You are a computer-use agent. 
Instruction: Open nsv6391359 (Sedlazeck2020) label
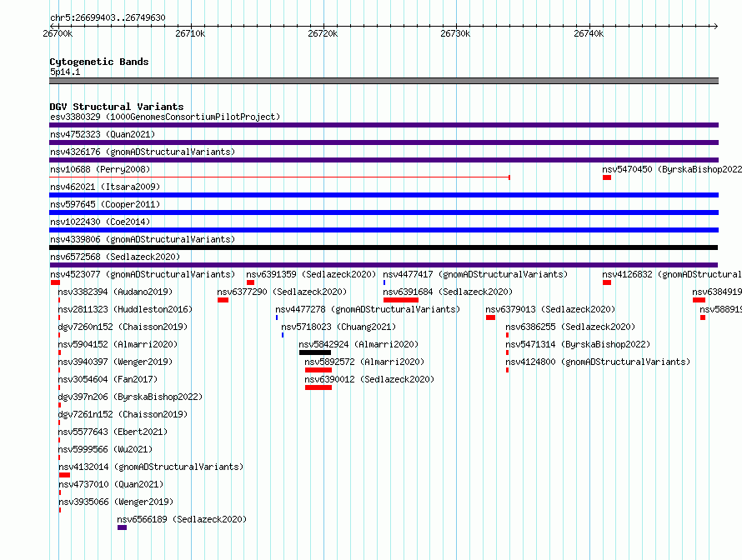(x=311, y=274)
